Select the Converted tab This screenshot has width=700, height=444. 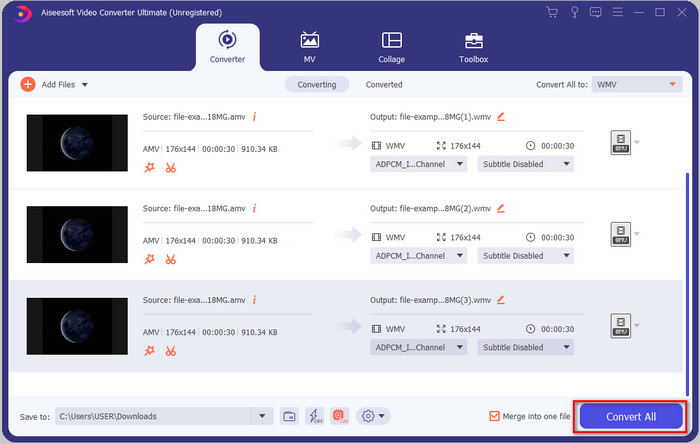click(383, 84)
